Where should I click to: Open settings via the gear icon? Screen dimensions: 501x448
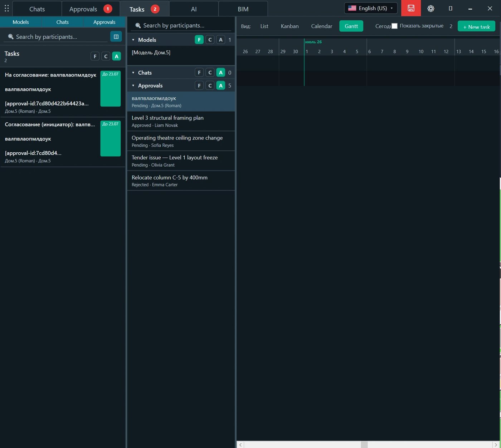pos(431,8)
